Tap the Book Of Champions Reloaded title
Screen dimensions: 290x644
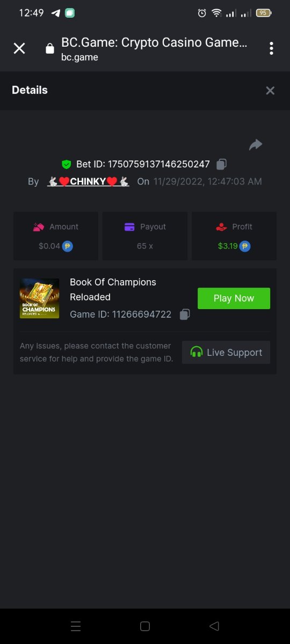pos(113,290)
